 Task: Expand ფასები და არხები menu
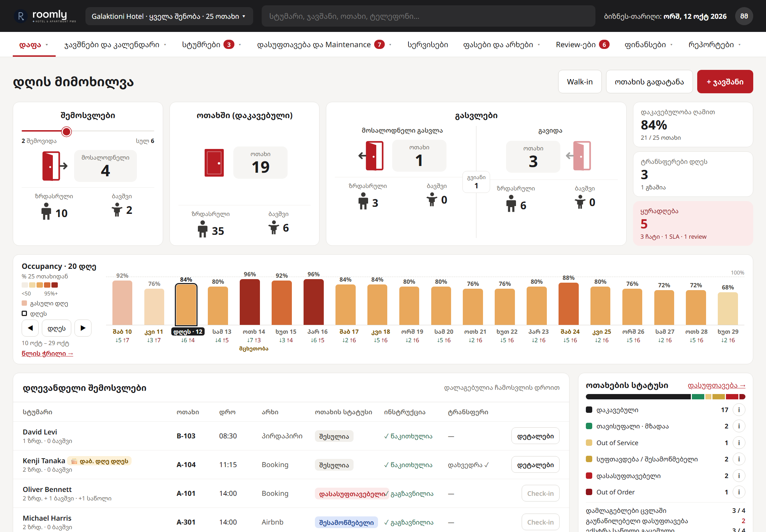(x=502, y=45)
